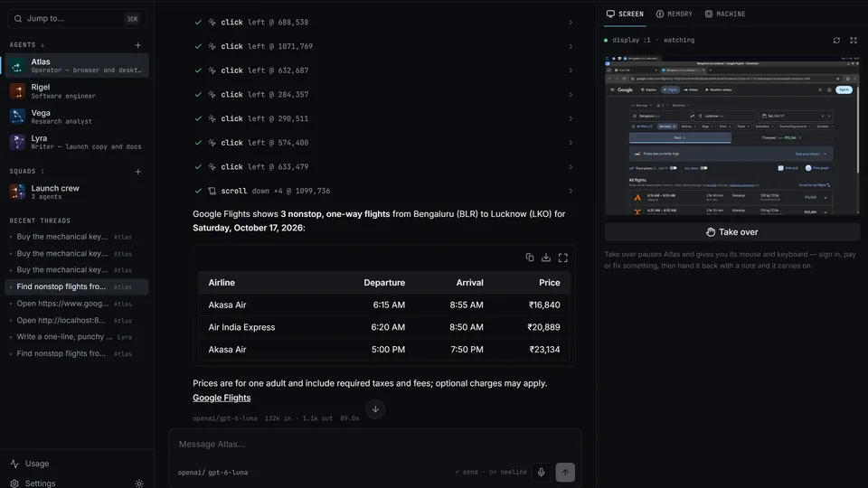This screenshot has width=868, height=488.
Task: Select the Vega research analyst agent
Action: [76, 117]
